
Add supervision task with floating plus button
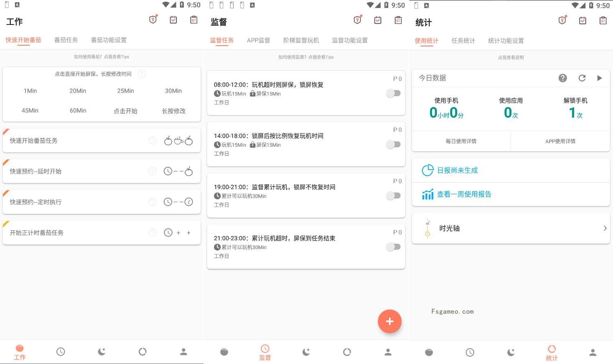(389, 321)
